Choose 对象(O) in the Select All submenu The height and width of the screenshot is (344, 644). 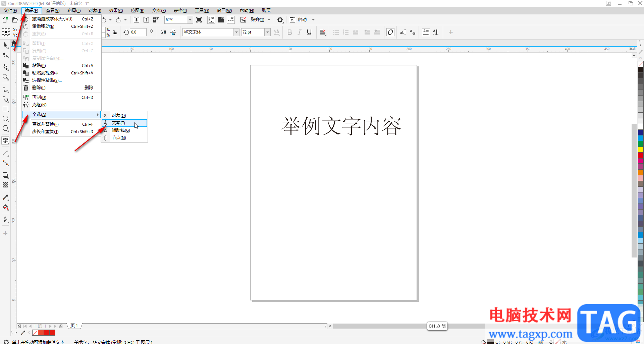click(124, 116)
